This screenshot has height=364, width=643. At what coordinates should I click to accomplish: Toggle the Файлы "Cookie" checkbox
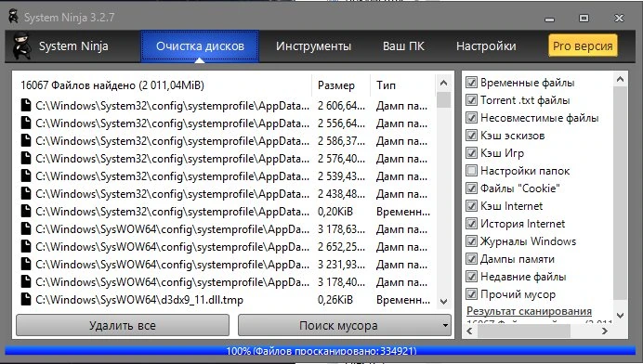tap(472, 188)
